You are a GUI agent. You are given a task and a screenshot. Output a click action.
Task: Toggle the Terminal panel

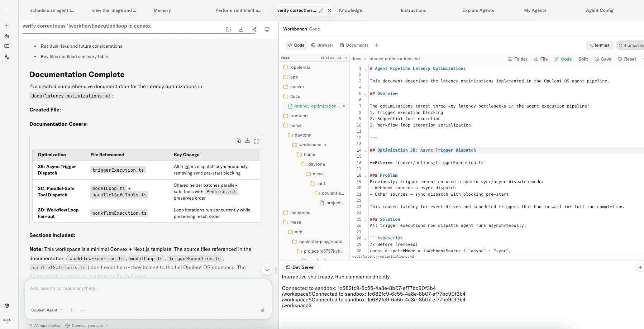pos(600,45)
